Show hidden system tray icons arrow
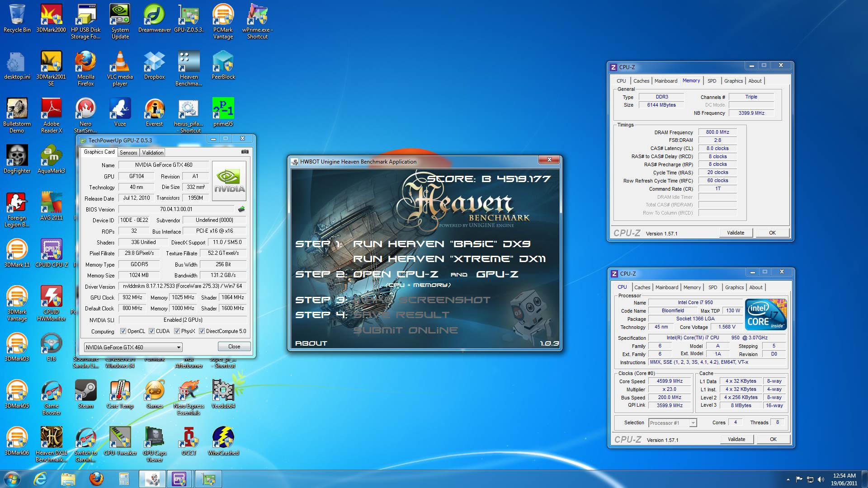 (x=788, y=479)
